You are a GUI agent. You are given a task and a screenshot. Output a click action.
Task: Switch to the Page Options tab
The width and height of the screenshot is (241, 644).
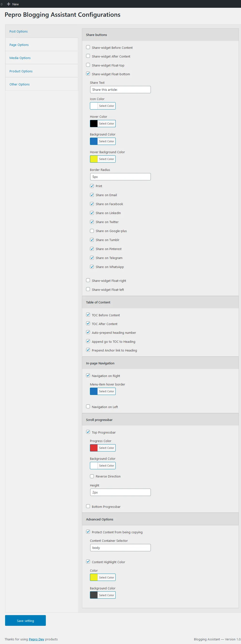pos(41,45)
